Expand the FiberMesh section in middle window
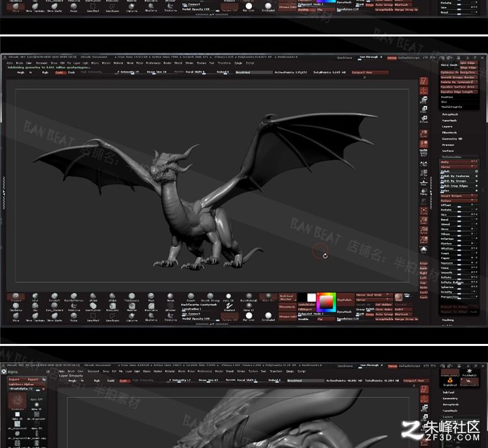This screenshot has height=448, width=488. point(450,133)
